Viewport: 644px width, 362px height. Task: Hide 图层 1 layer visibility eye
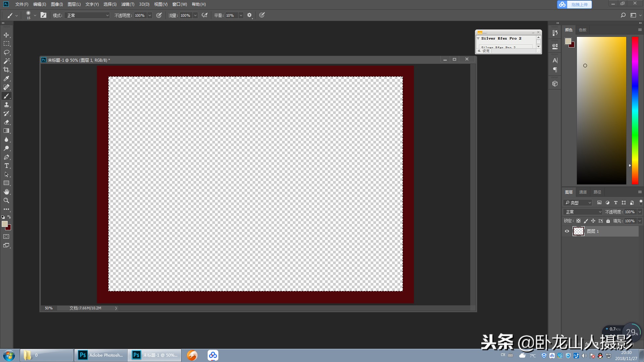pyautogui.click(x=567, y=231)
